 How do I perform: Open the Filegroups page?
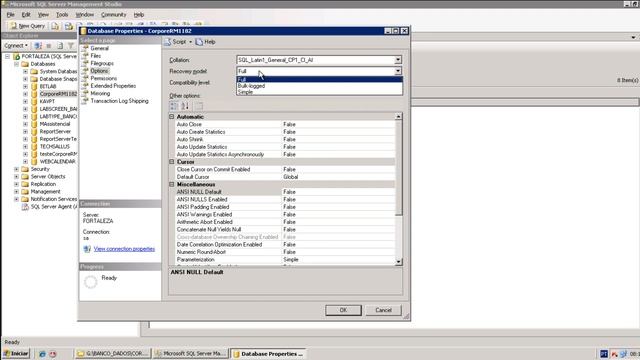[102, 63]
